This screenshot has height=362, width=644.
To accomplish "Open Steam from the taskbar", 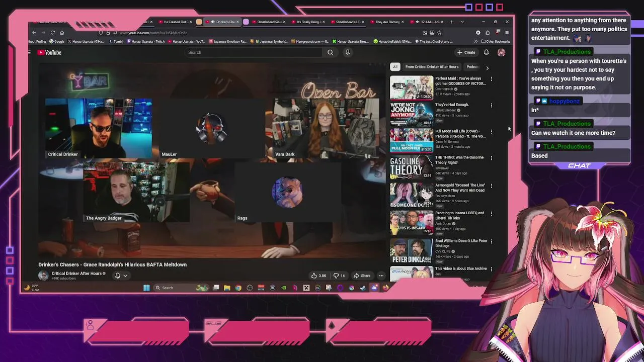I will [363, 288].
